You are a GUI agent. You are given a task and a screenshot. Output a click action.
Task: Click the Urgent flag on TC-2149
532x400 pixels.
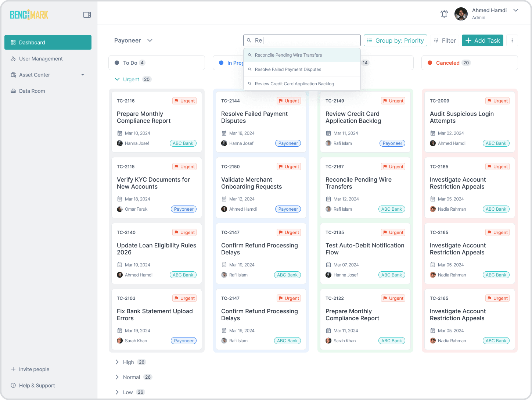point(393,101)
